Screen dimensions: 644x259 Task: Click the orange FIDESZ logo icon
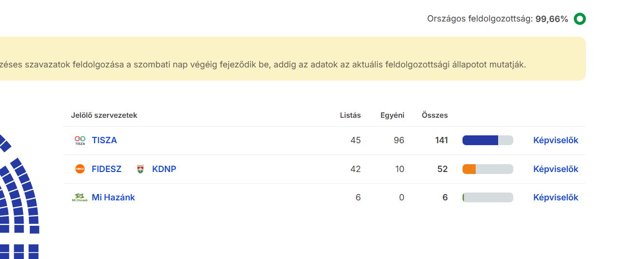[80, 169]
